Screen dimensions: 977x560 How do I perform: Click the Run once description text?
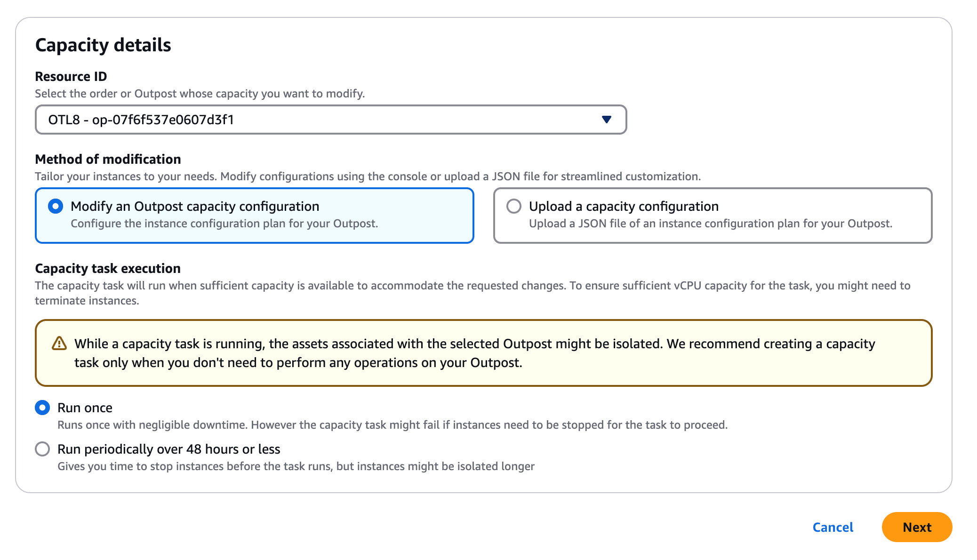(392, 424)
